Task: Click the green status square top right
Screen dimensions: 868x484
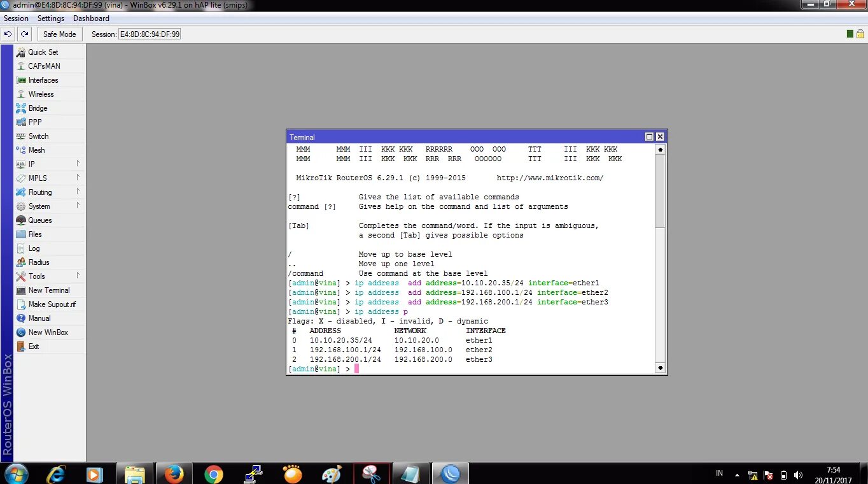Action: point(850,34)
